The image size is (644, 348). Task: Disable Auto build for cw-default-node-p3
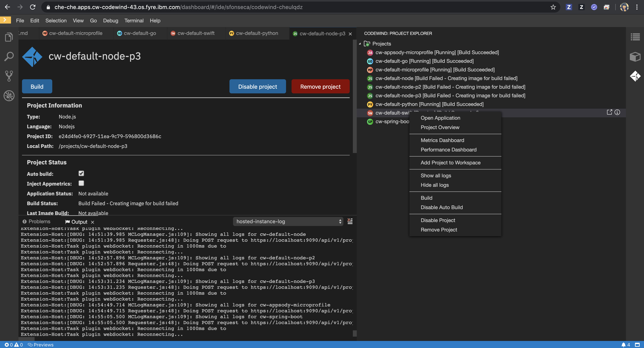[81, 173]
